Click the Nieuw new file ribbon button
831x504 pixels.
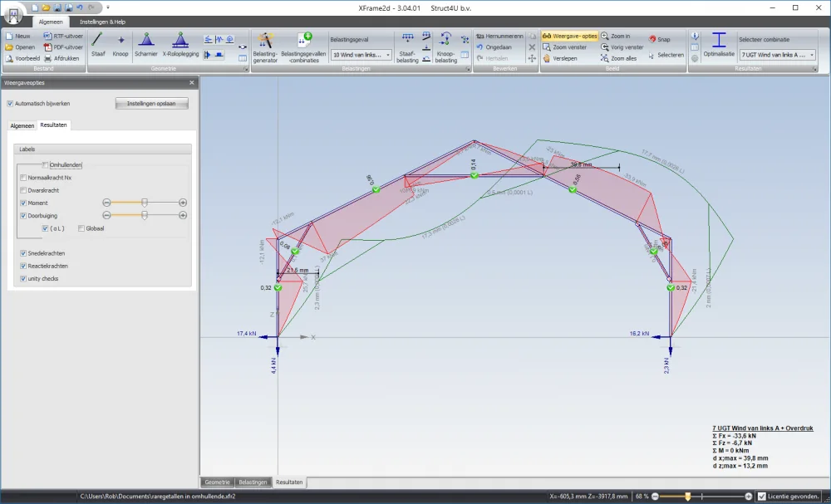[18, 36]
